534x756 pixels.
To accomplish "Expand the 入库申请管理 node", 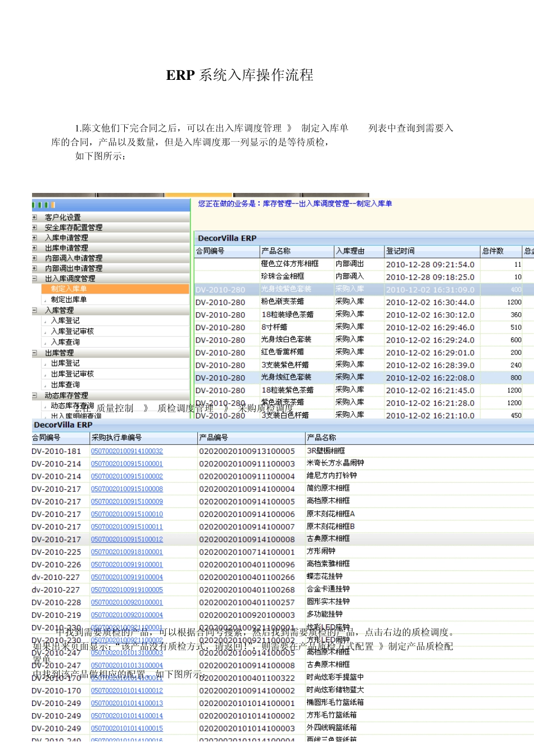I will point(34,237).
